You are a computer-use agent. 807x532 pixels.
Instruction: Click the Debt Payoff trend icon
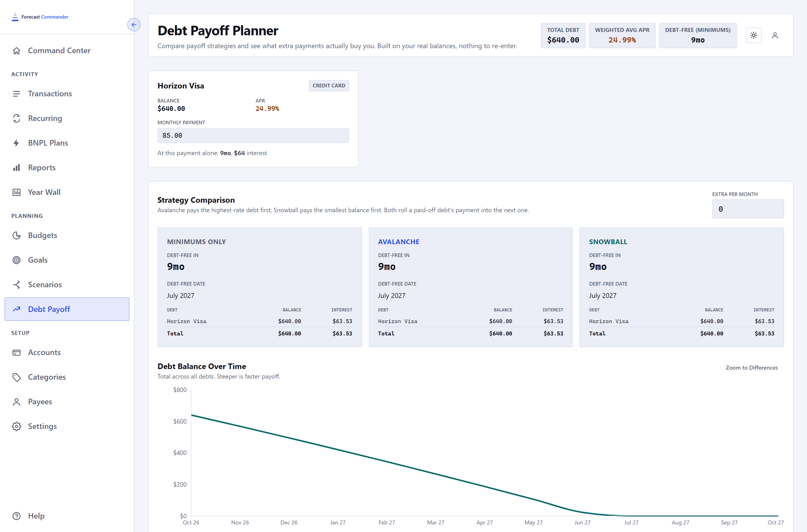tap(16, 309)
